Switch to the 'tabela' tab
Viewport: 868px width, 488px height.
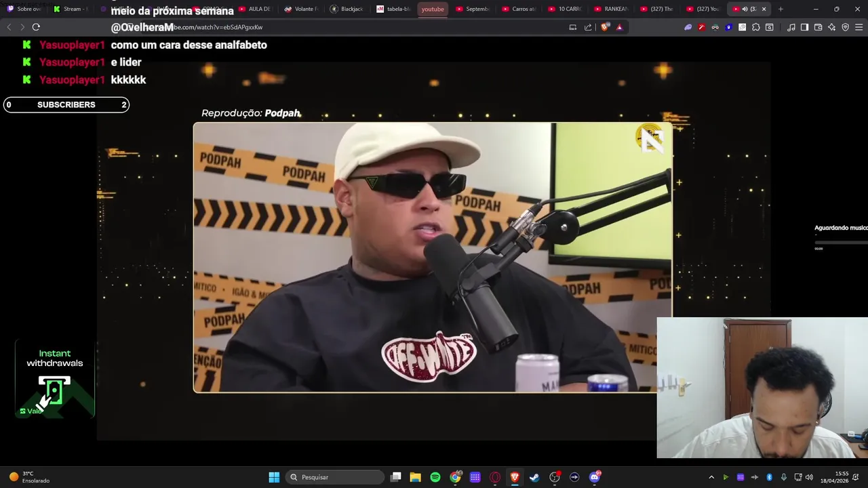pyautogui.click(x=393, y=9)
